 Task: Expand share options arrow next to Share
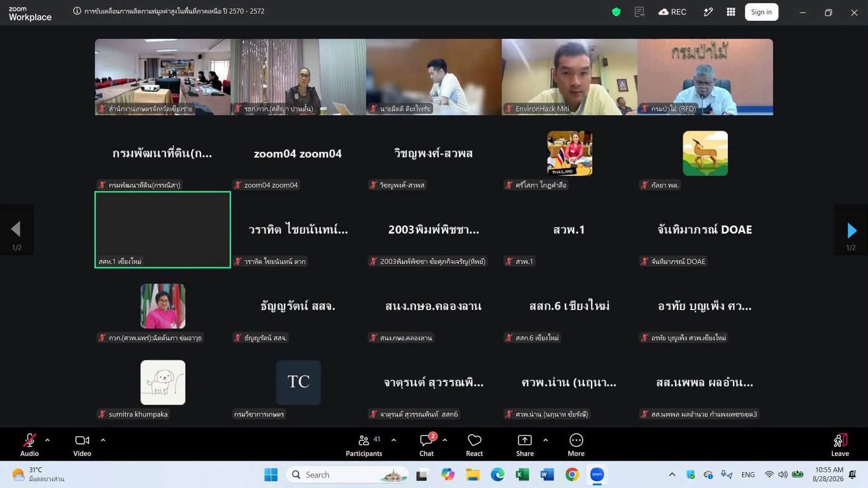[x=545, y=440]
